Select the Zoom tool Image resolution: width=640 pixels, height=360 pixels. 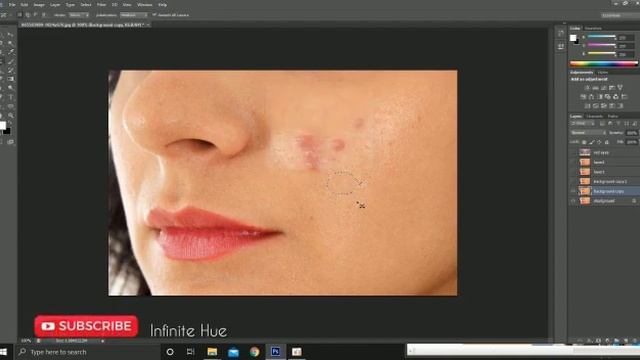tap(11, 116)
